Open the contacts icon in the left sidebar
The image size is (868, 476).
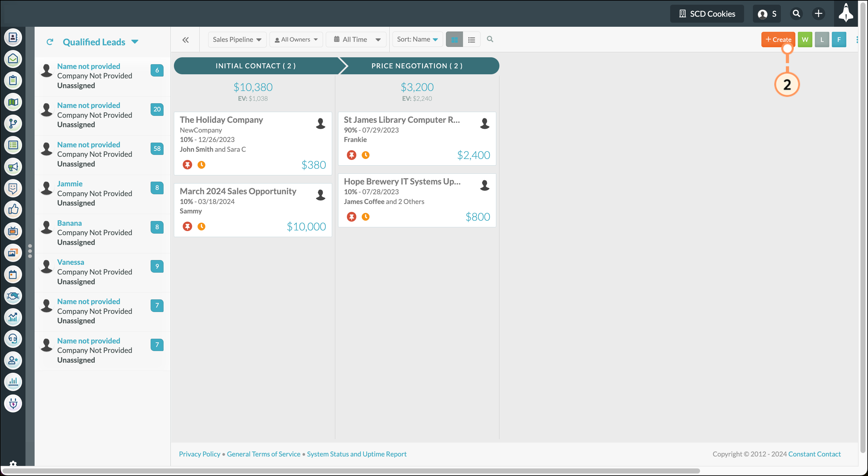pos(13,37)
